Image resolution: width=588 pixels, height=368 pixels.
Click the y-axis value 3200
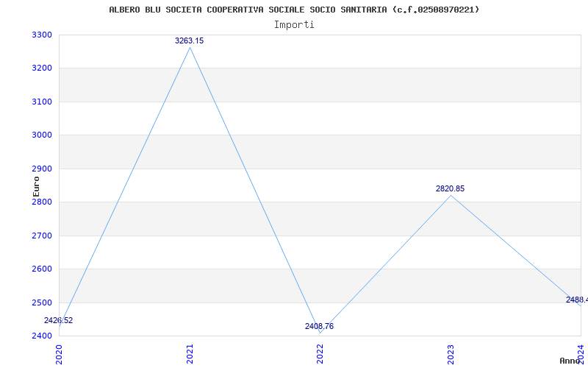tap(42, 68)
